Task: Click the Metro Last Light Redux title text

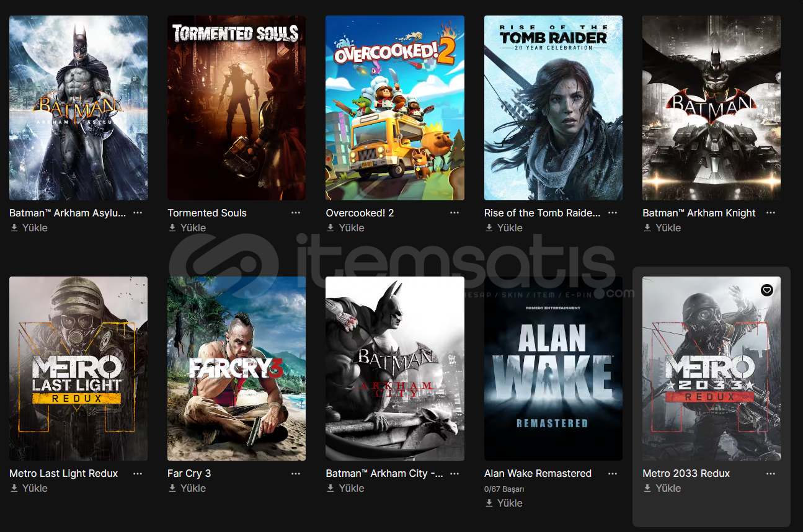Action: [63, 473]
